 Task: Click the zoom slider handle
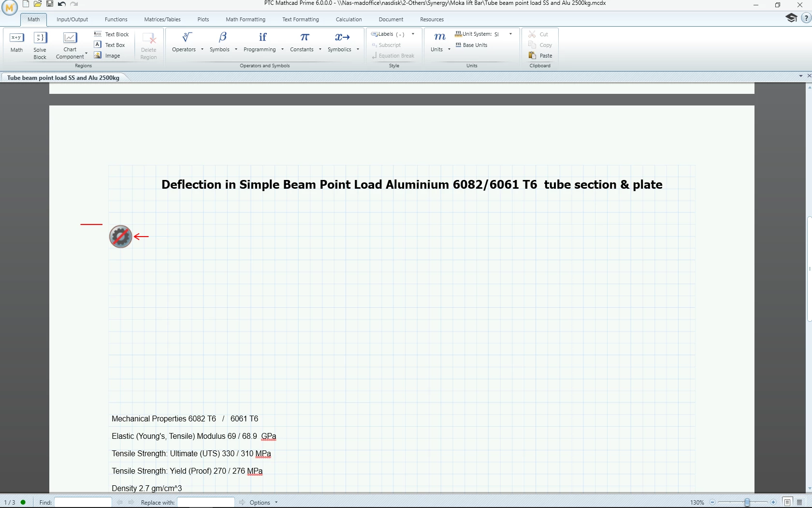click(747, 502)
